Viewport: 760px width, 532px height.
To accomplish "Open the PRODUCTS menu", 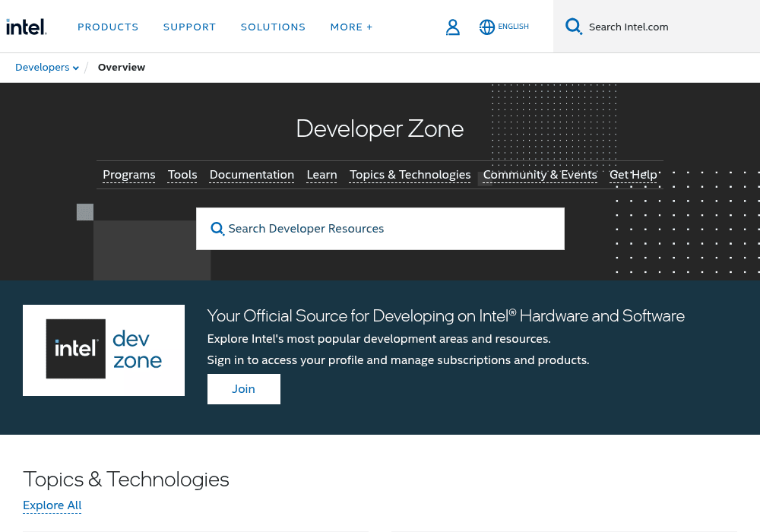I will (x=108, y=27).
